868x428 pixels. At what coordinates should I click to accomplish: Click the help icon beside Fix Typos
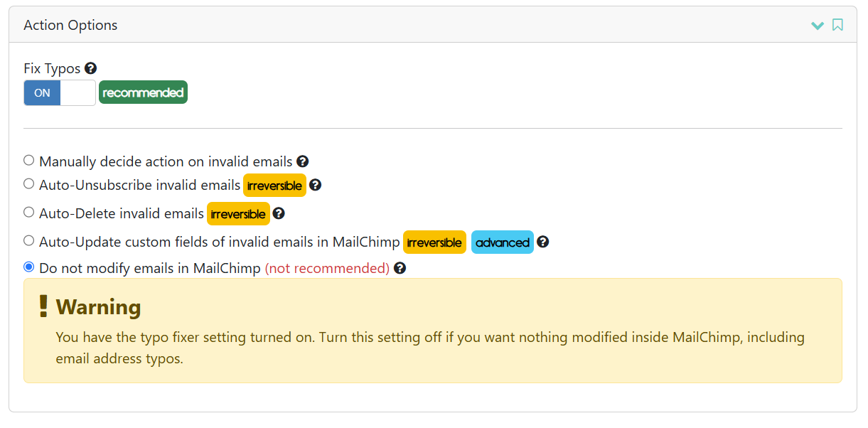[90, 68]
